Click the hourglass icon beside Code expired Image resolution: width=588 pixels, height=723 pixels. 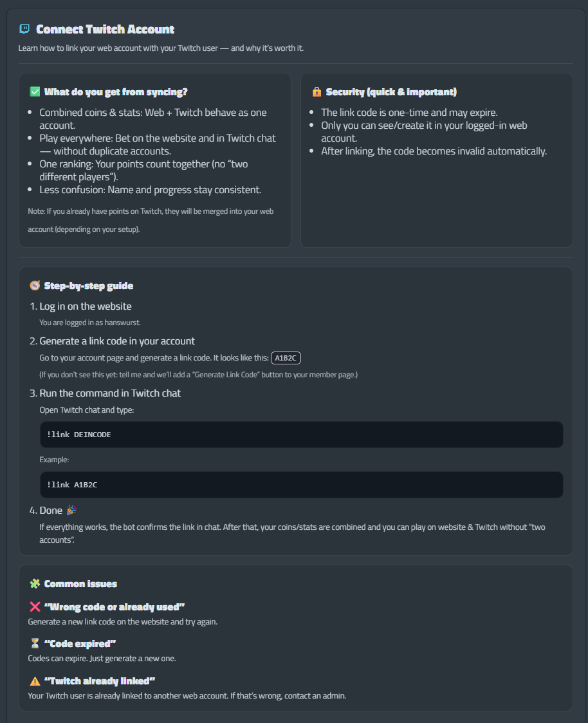pyautogui.click(x=35, y=644)
